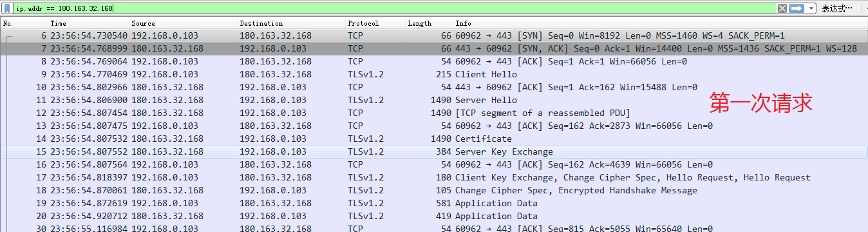This screenshot has height=232, width=868.
Task: Select packet 8 ACK Seq=1 Ack=1 row
Action: (434, 61)
